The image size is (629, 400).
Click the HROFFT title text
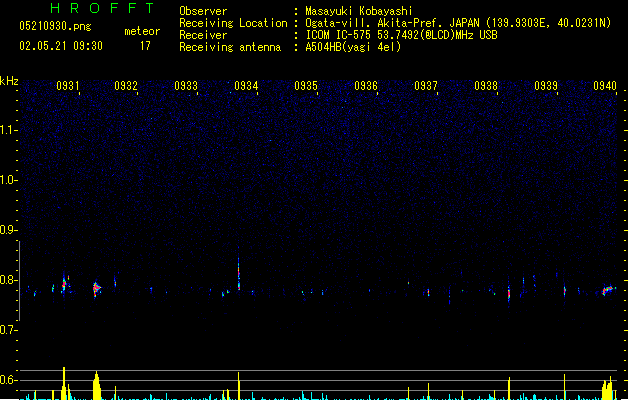(x=102, y=8)
